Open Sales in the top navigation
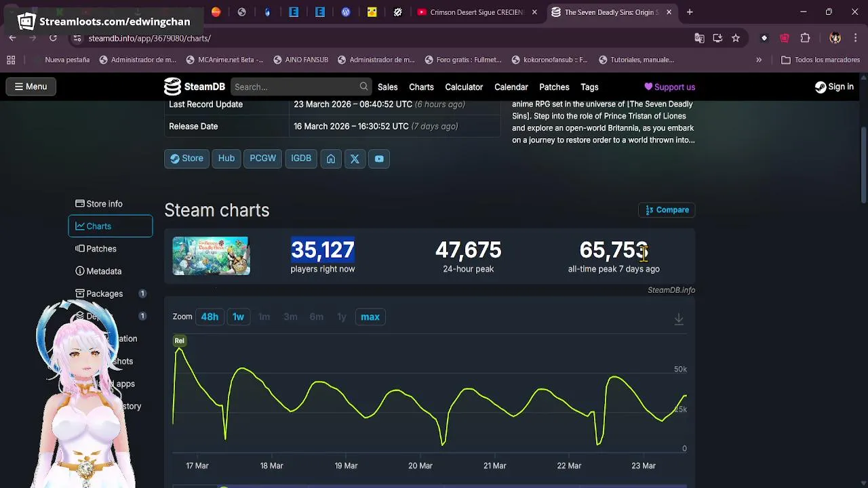 point(388,87)
